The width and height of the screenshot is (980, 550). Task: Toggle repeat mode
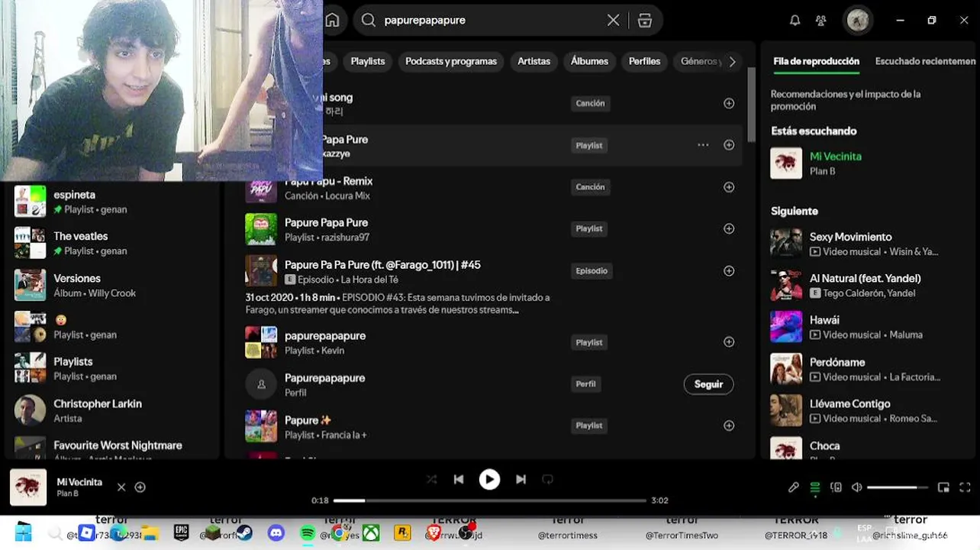(x=547, y=479)
